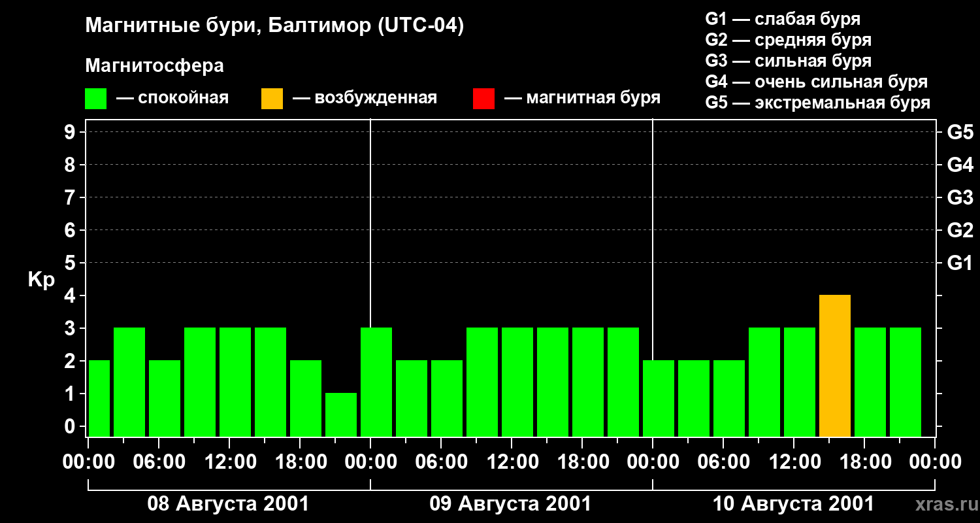Click the right-axis 'G1' label
Image resolution: width=980 pixels, height=523 pixels.
(x=960, y=263)
